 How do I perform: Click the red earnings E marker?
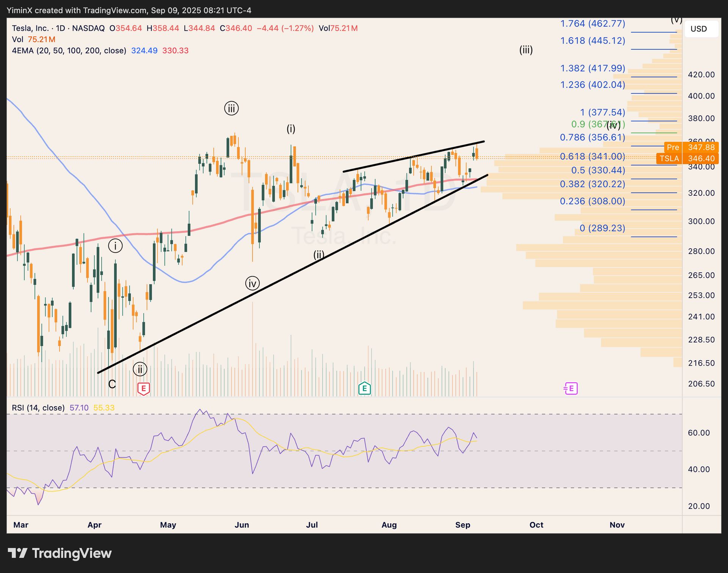coord(143,388)
